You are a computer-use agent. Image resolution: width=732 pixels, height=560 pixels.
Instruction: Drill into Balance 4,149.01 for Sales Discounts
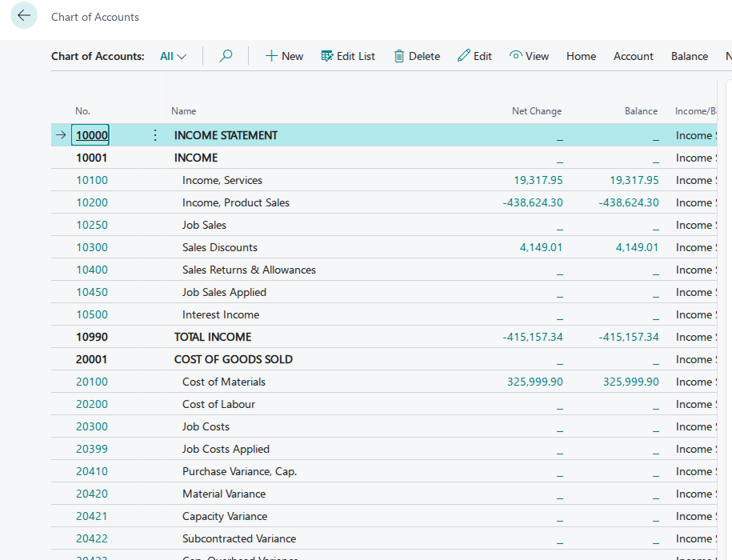(x=638, y=247)
